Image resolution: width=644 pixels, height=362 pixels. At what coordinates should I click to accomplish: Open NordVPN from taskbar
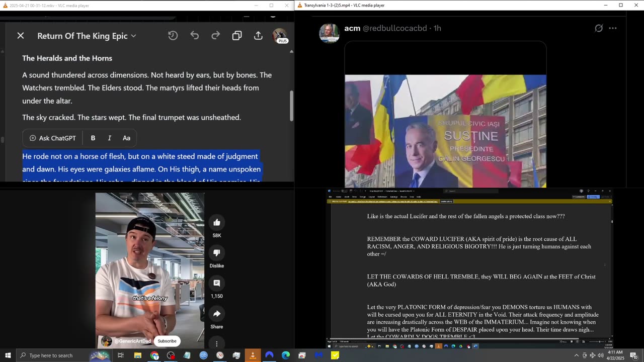tap(269, 355)
